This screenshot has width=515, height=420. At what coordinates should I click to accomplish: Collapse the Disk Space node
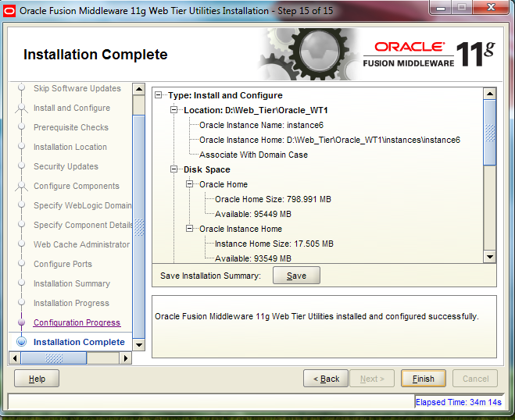pos(173,169)
